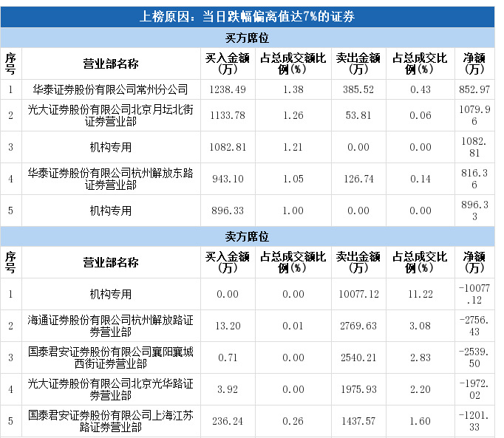
Task: Click 机构专用 in buyer table row 3
Action: [x=111, y=147]
